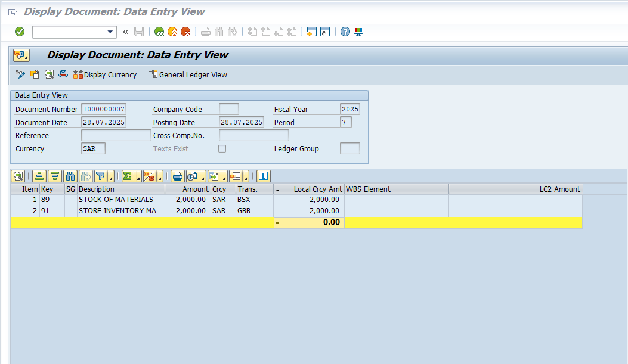Click the grid Print icon
Viewport: 628px width, 364px height.
(177, 176)
